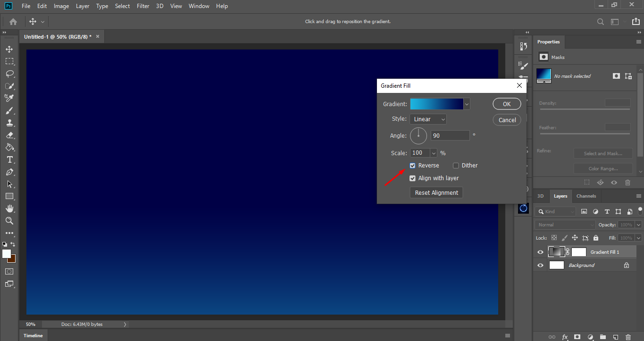The width and height of the screenshot is (644, 341).
Task: Select the Move tool in the toolbar
Action: coord(9,49)
